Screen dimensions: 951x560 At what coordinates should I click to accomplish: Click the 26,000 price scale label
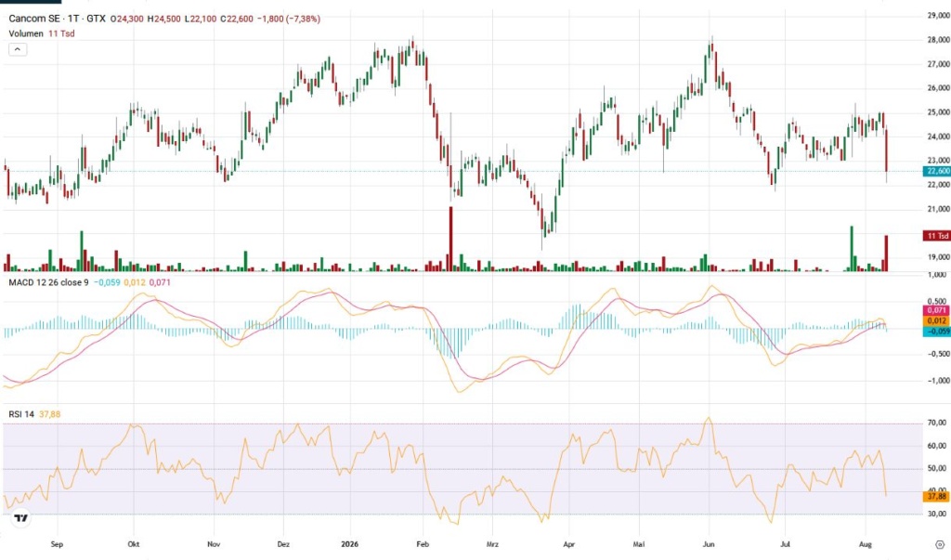tap(938, 88)
